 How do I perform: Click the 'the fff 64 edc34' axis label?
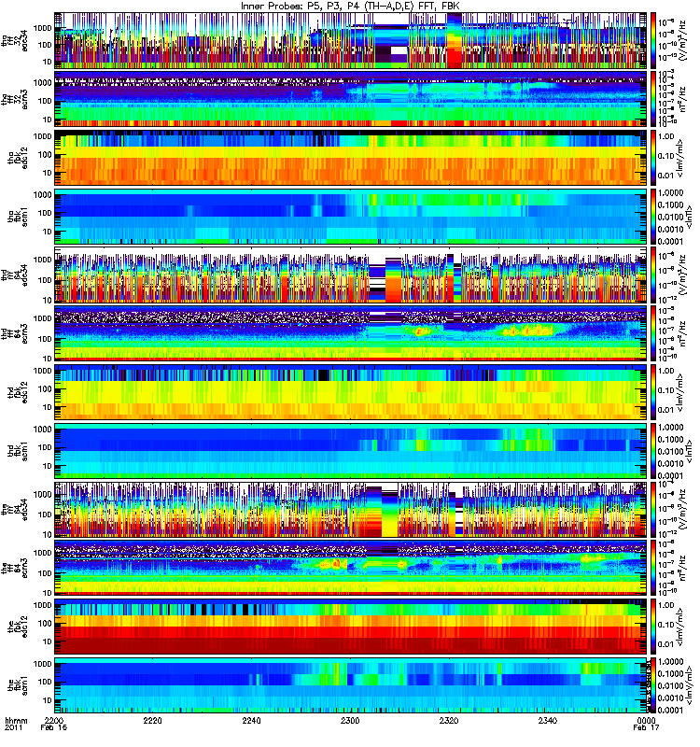point(14,510)
